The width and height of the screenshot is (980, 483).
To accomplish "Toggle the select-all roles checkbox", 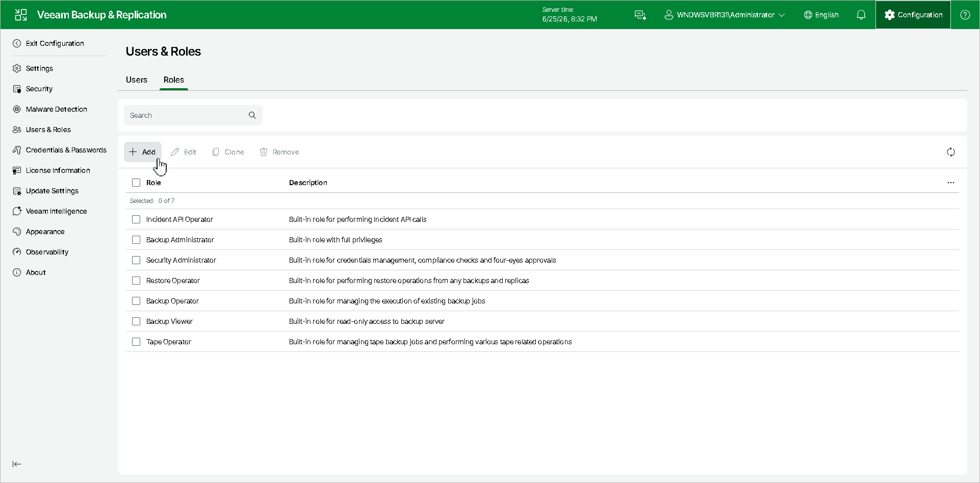I will pos(136,183).
